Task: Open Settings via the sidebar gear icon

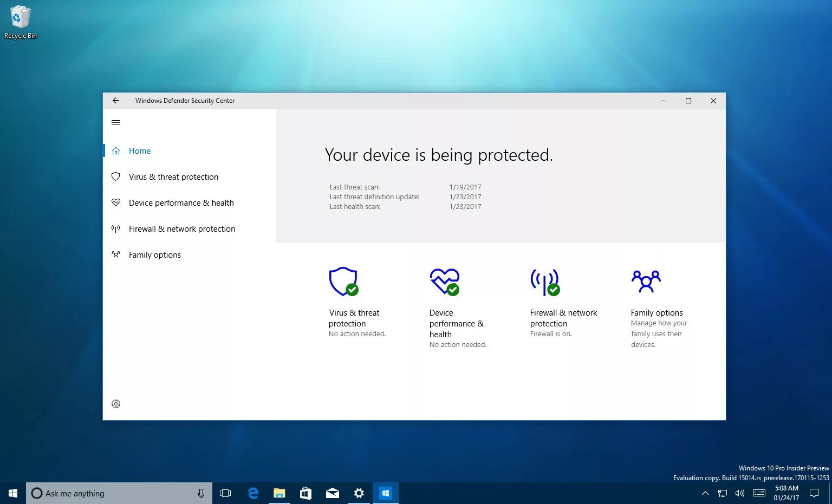Action: [116, 404]
